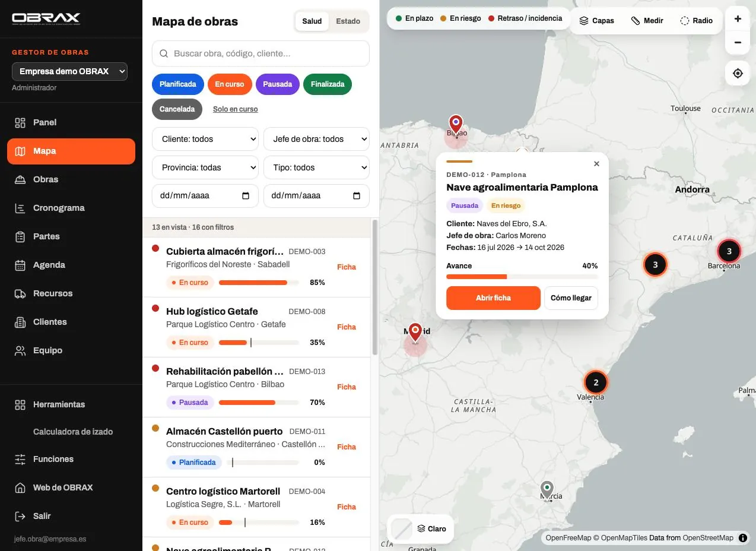
Task: Toggle the Finalizada status filter
Action: click(x=328, y=84)
